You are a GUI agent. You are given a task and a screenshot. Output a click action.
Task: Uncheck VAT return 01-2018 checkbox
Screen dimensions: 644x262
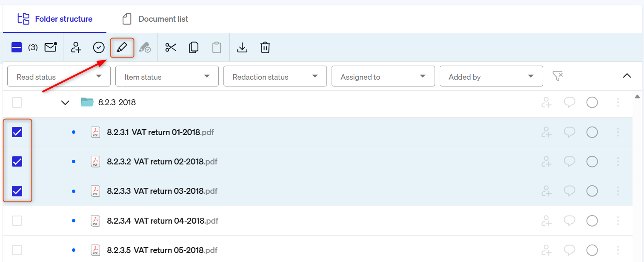point(17,132)
